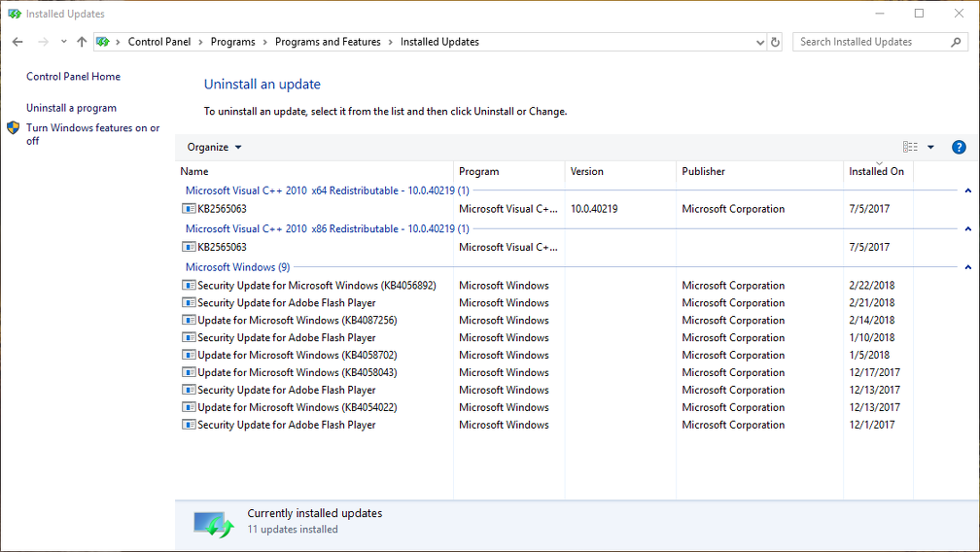
Task: Open Uninstall a program link
Action: pyautogui.click(x=71, y=108)
